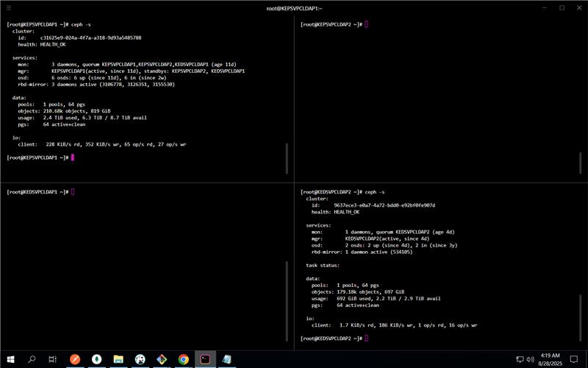Launch Postman from the taskbar

[75, 359]
